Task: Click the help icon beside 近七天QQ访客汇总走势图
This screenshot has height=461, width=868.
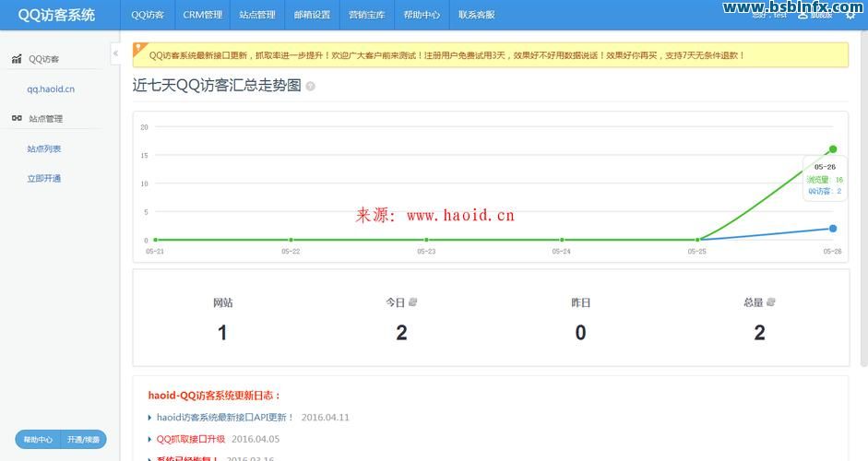Action: point(311,87)
